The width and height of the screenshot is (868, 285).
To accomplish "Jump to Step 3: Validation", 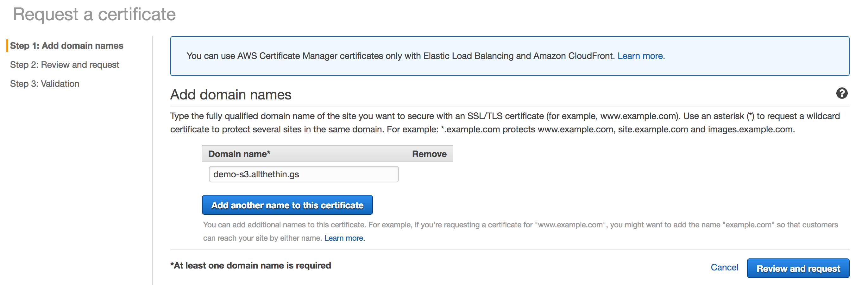I will pos(45,84).
